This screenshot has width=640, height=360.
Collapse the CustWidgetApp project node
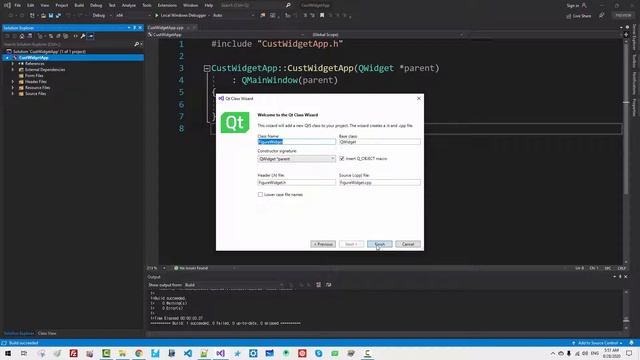(7, 58)
